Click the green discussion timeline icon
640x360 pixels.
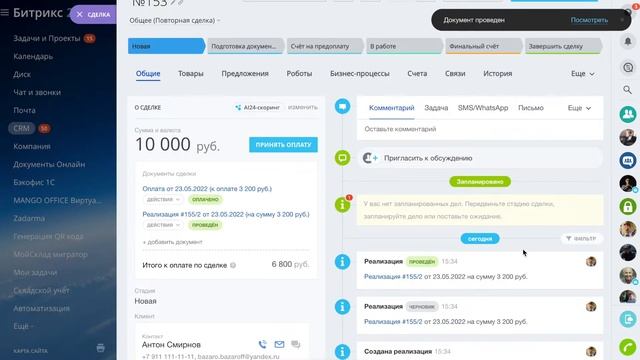[342, 158]
